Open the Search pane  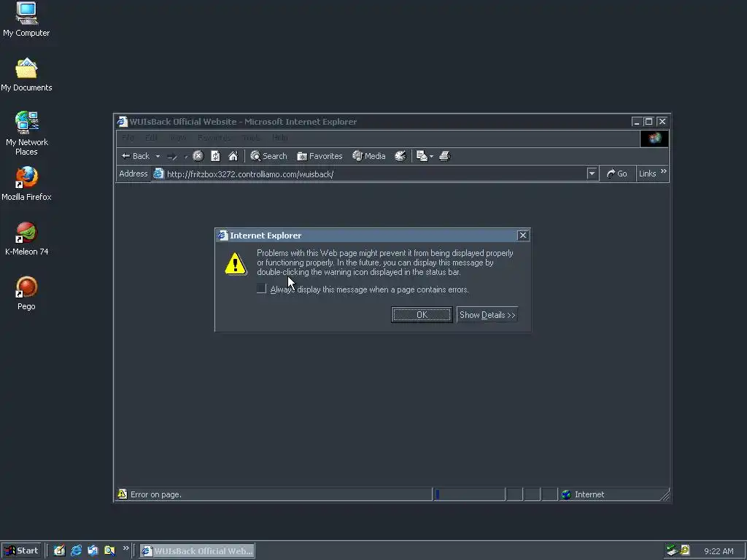tap(268, 156)
